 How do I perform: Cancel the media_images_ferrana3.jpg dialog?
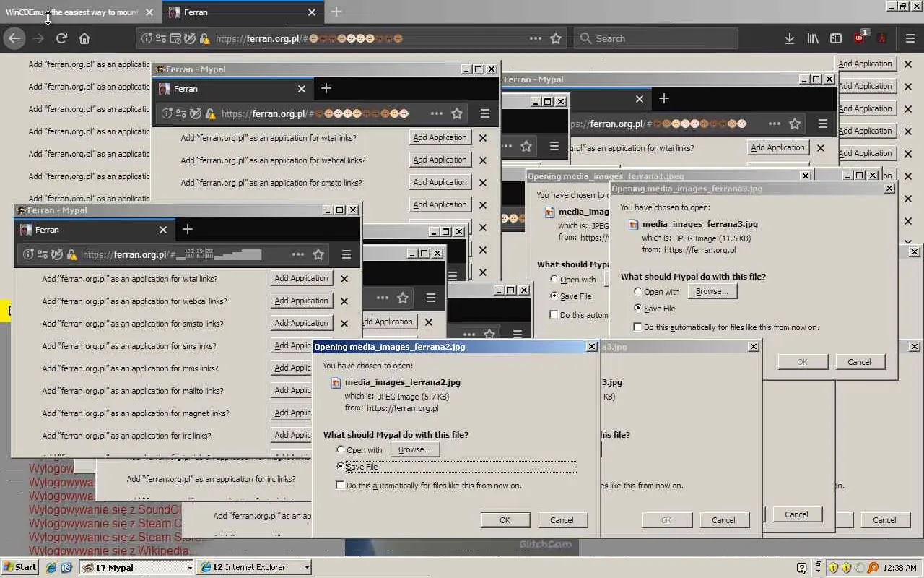[x=859, y=362]
